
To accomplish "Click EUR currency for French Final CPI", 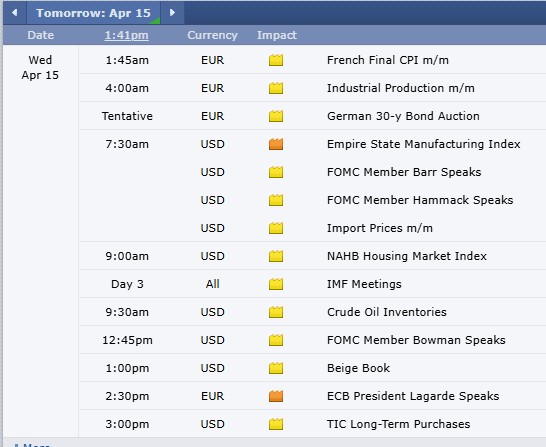I will point(212,60).
